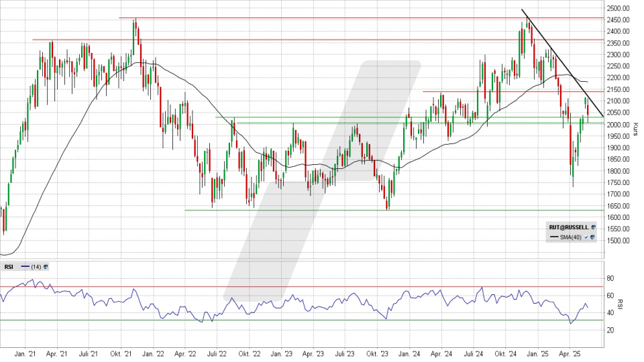
Task: Untick the SMA(40) visibility checkbox
Action: click(586, 237)
